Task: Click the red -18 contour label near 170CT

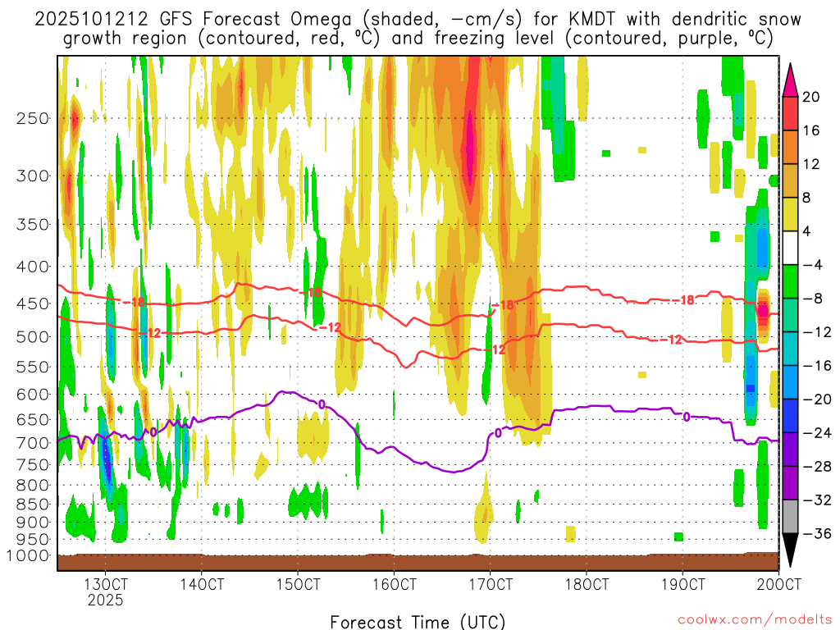Action: coord(504,305)
